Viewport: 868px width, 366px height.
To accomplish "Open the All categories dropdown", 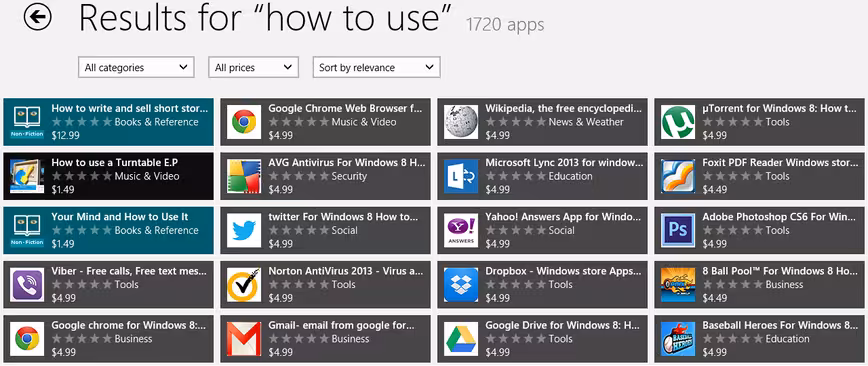I will [136, 68].
